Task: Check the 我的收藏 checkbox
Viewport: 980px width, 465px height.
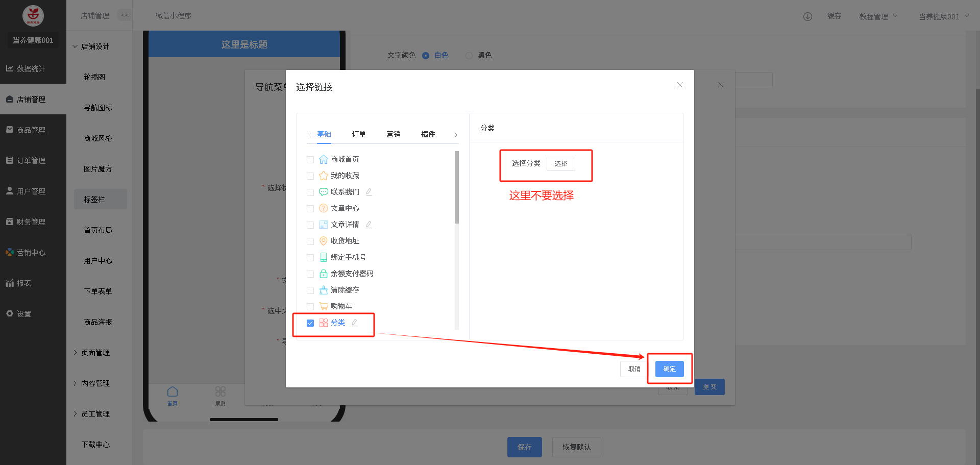Action: tap(310, 176)
